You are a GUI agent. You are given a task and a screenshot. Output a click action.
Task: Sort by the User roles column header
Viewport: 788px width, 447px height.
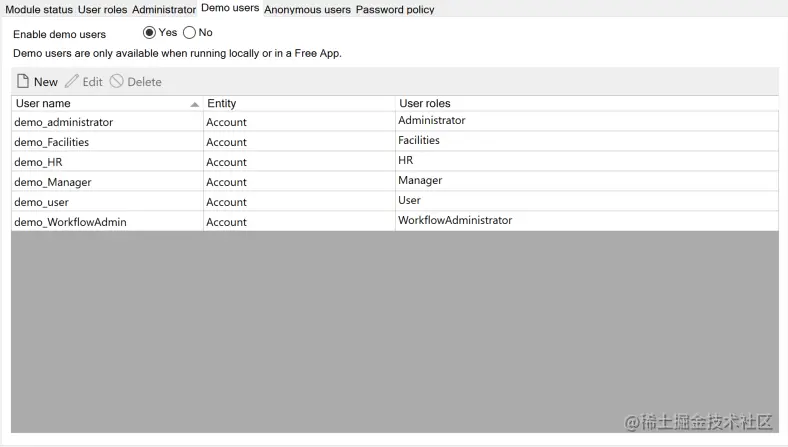pyautogui.click(x=425, y=104)
